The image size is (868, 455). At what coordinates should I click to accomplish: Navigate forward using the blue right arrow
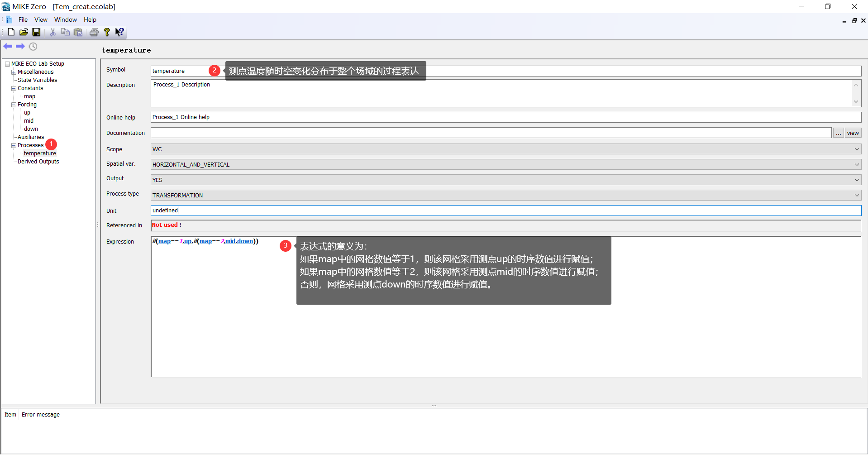coord(20,46)
